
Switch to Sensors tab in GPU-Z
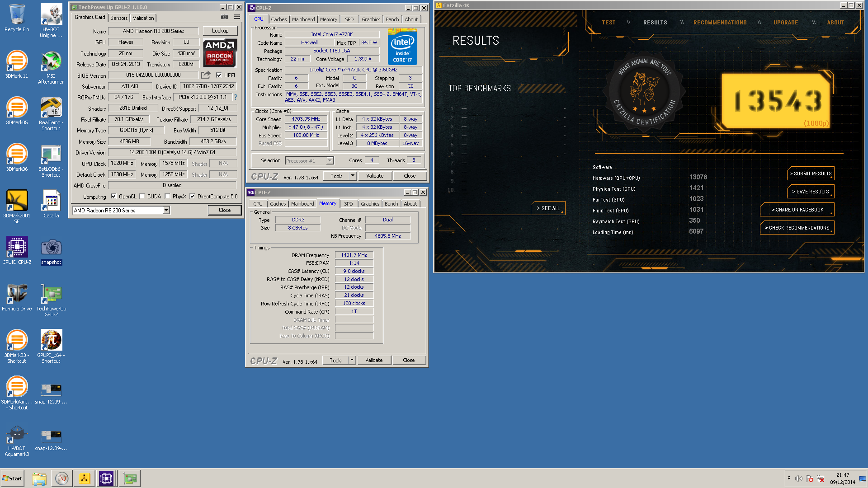[119, 18]
